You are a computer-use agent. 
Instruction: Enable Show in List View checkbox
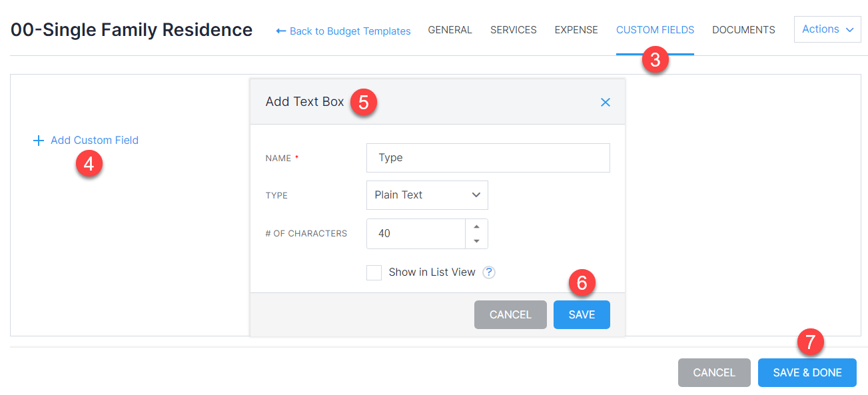(x=374, y=272)
